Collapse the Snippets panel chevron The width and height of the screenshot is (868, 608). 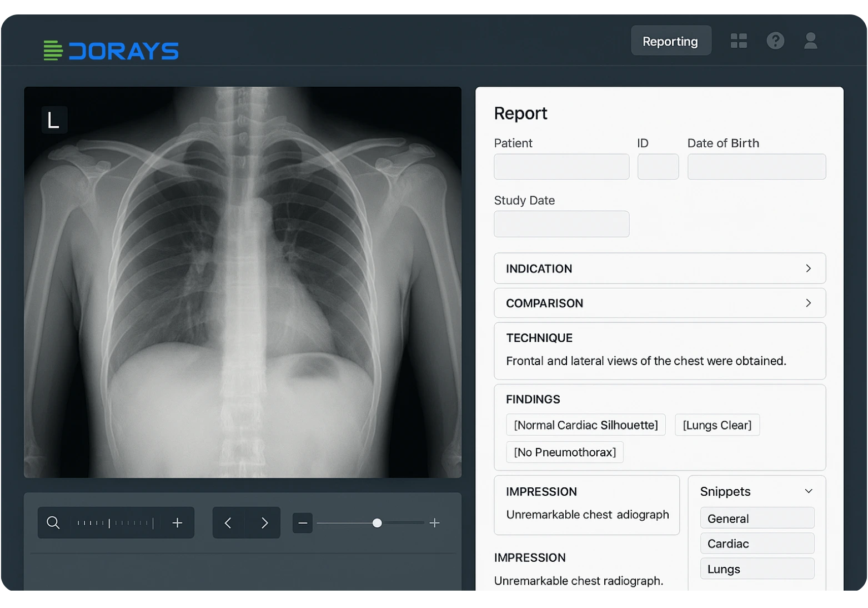(x=809, y=491)
